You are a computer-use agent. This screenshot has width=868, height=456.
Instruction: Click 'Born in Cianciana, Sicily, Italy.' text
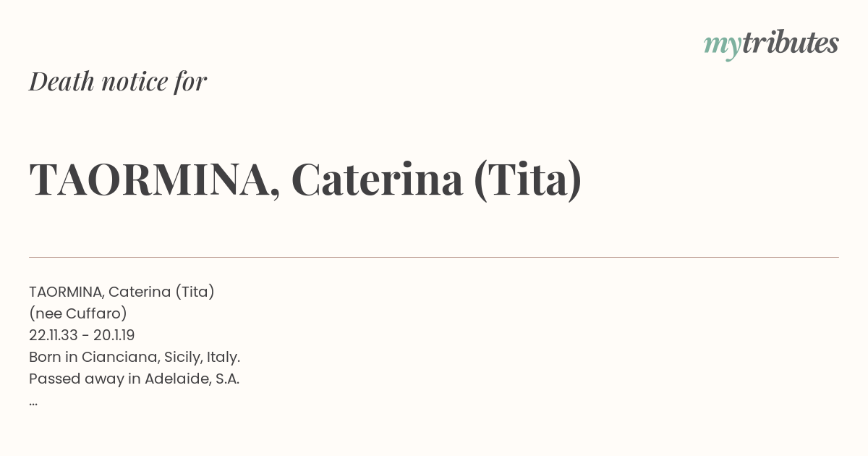coord(135,357)
